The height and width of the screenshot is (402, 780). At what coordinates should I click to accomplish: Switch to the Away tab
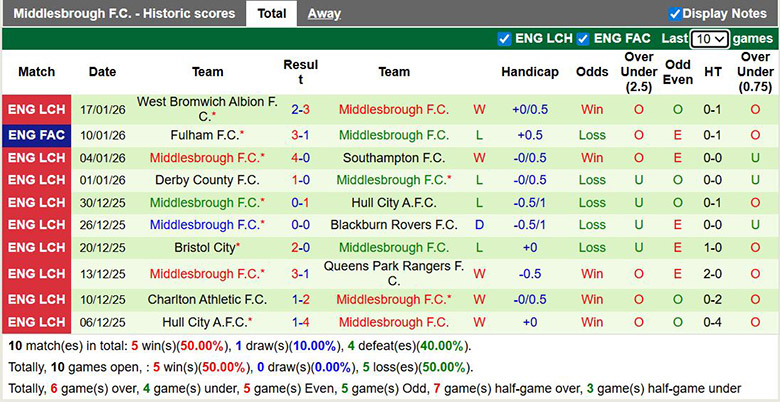pyautogui.click(x=324, y=14)
